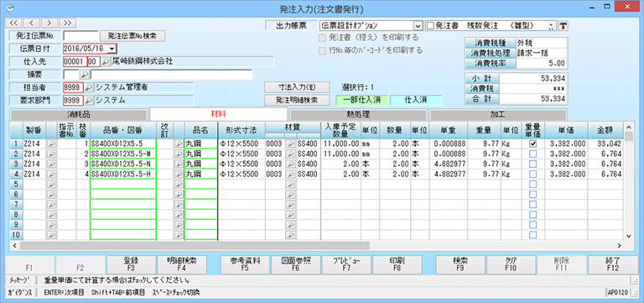Click the 寸法入力(W) button

(x=297, y=87)
